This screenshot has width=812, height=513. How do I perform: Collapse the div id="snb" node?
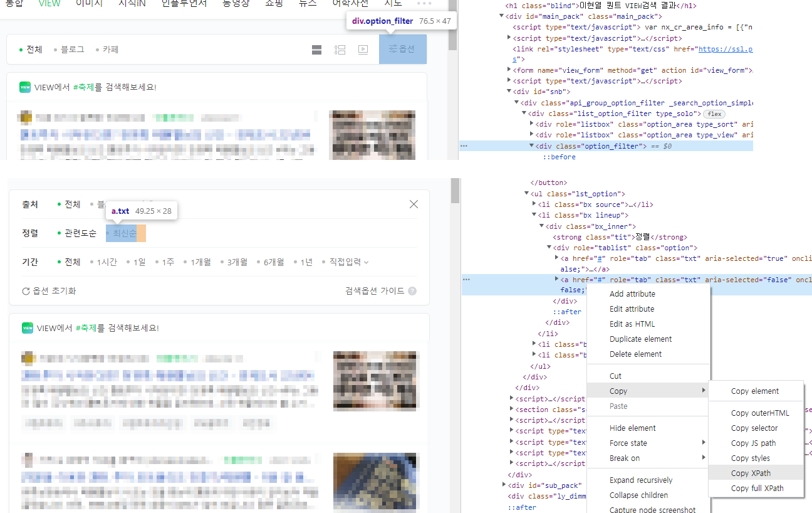click(x=509, y=92)
